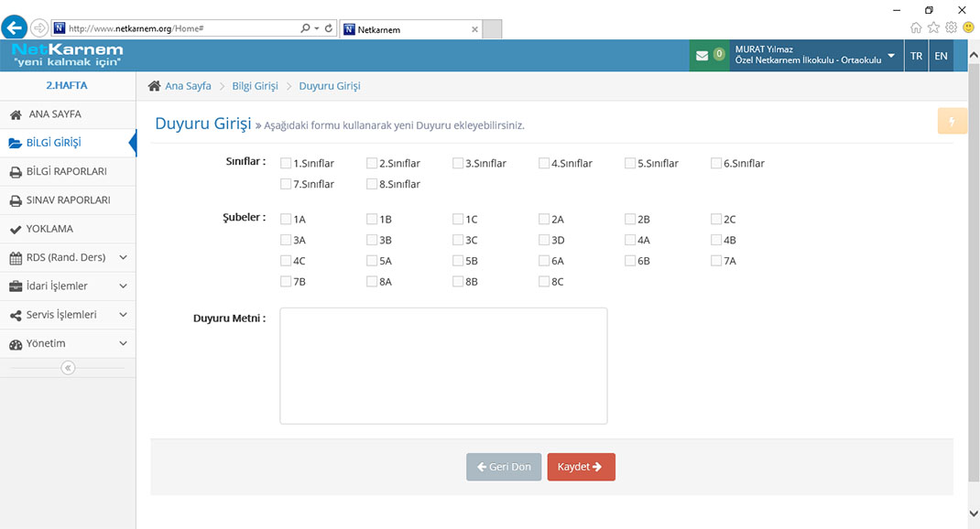Image resolution: width=980 pixels, height=529 pixels.
Task: Click the envelope messages icon in header
Action: tap(702, 56)
